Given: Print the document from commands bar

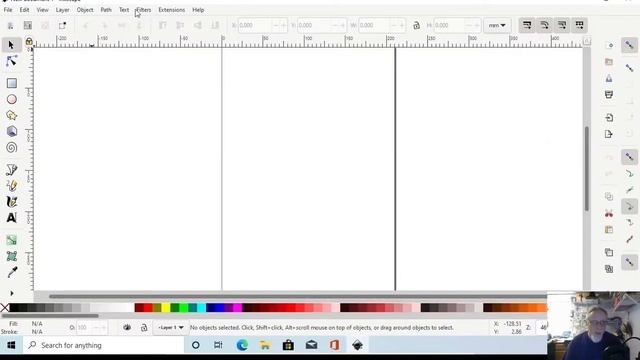Looking at the screenshot, I should coord(609,95).
